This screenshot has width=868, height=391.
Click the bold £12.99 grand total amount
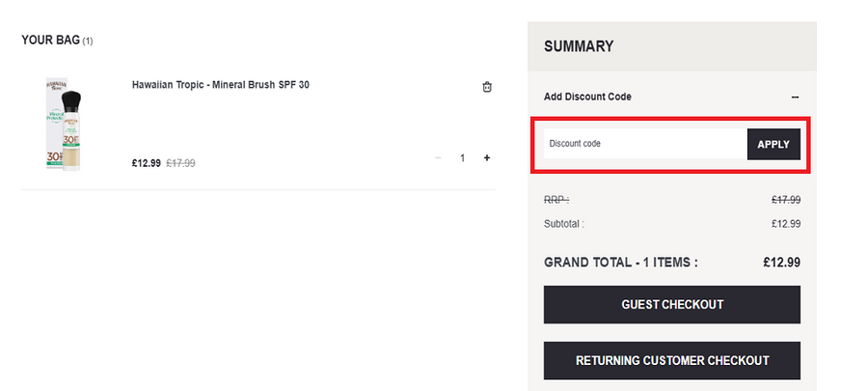781,262
